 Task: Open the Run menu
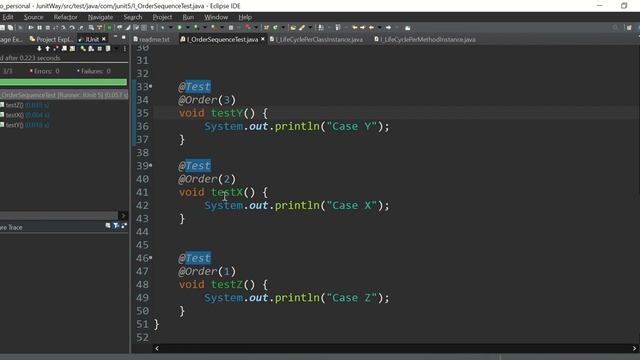point(188,17)
